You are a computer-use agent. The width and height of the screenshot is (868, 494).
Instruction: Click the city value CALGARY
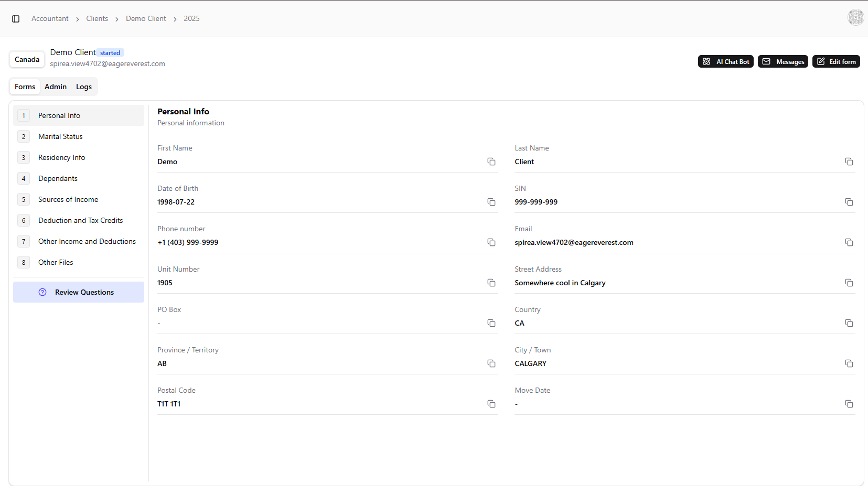click(530, 363)
